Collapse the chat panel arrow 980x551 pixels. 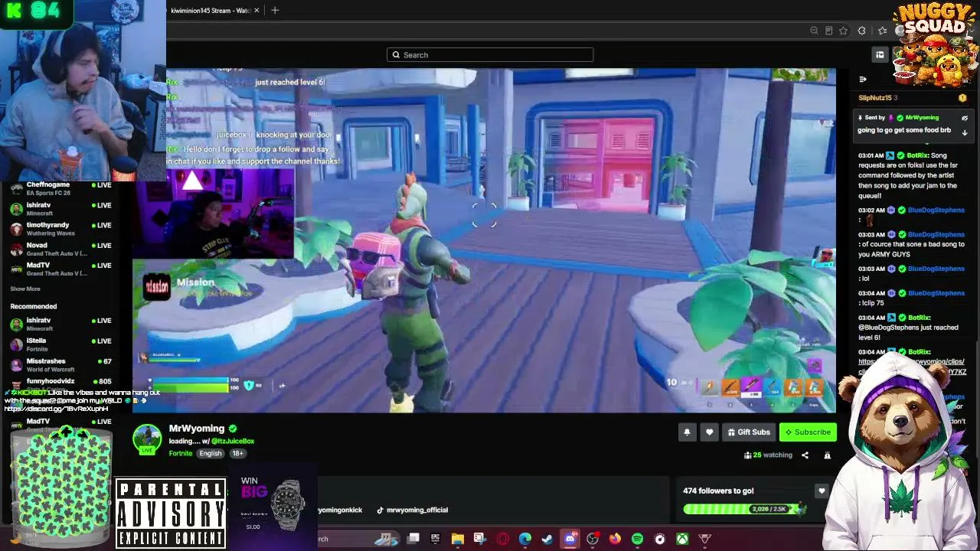[x=863, y=80]
